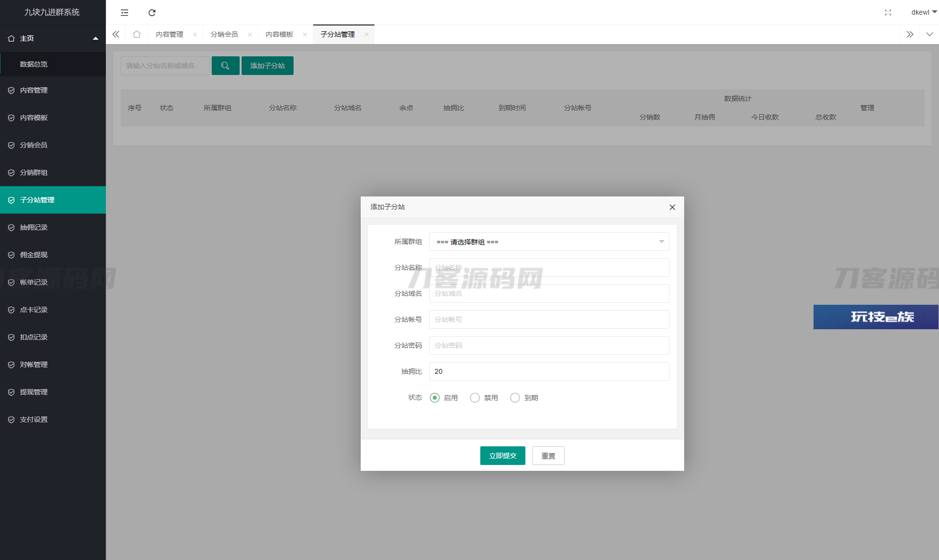Open 提现管理 in the sidebar
This screenshot has height=560, width=939.
tap(53, 392)
